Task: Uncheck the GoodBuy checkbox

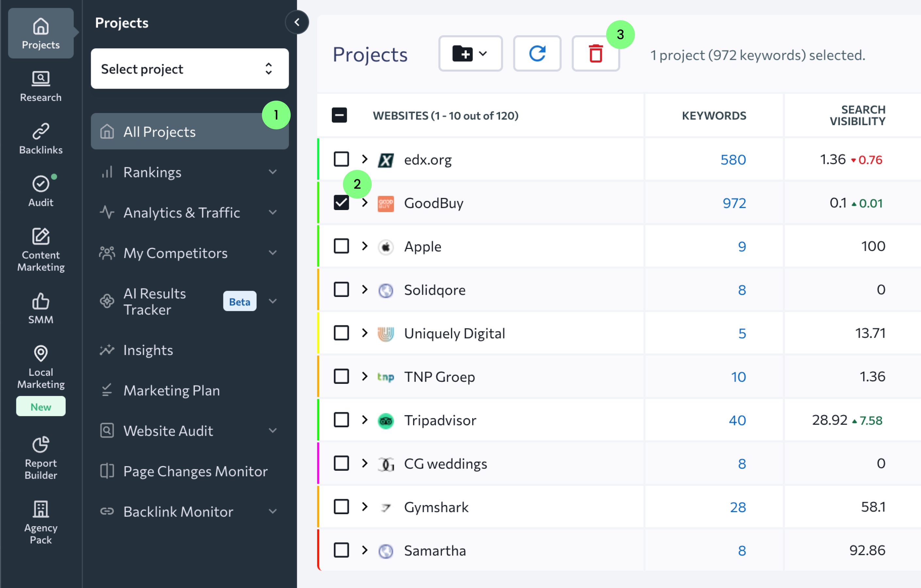Action: pos(341,203)
